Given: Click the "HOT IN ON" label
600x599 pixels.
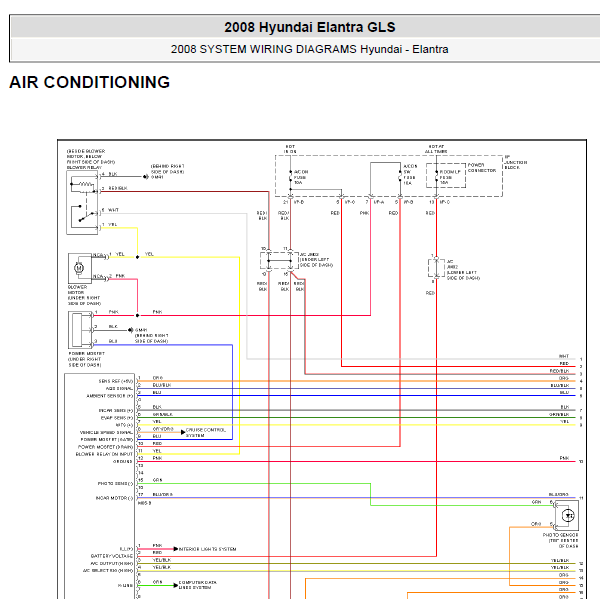Looking at the screenshot, I should 290,149.
